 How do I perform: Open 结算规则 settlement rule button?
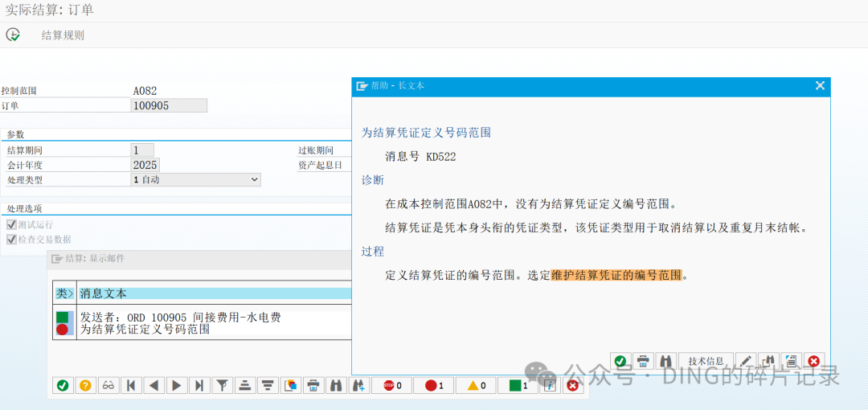pos(63,36)
